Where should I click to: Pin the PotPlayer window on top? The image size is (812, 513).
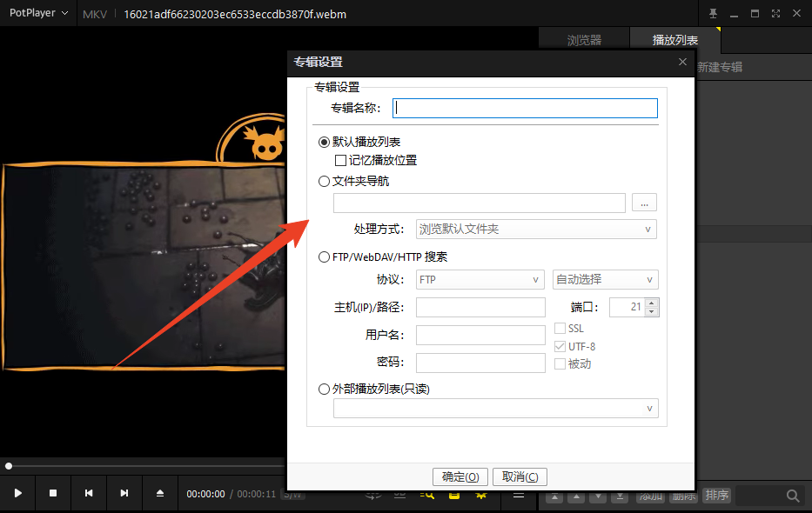[714, 14]
